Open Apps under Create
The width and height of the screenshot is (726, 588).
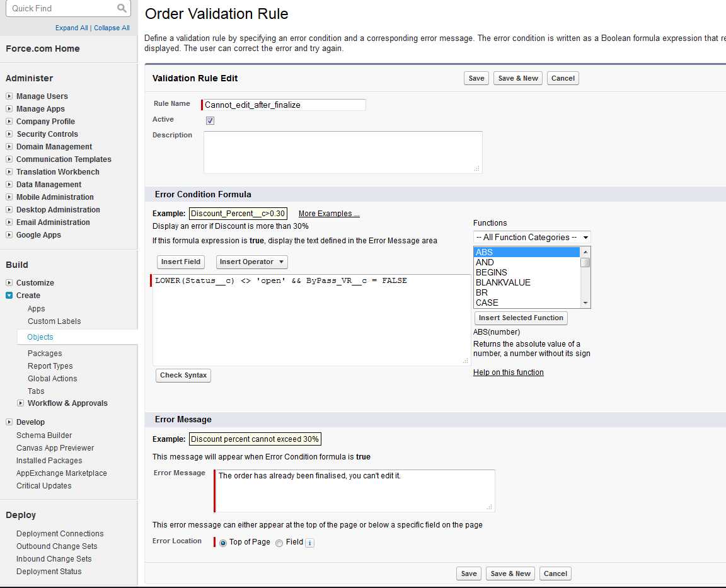[x=36, y=308]
